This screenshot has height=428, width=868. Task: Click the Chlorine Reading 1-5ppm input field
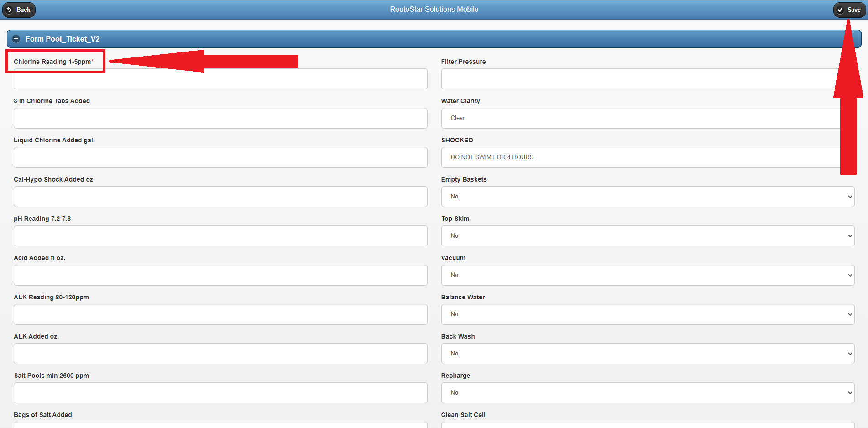(220, 79)
